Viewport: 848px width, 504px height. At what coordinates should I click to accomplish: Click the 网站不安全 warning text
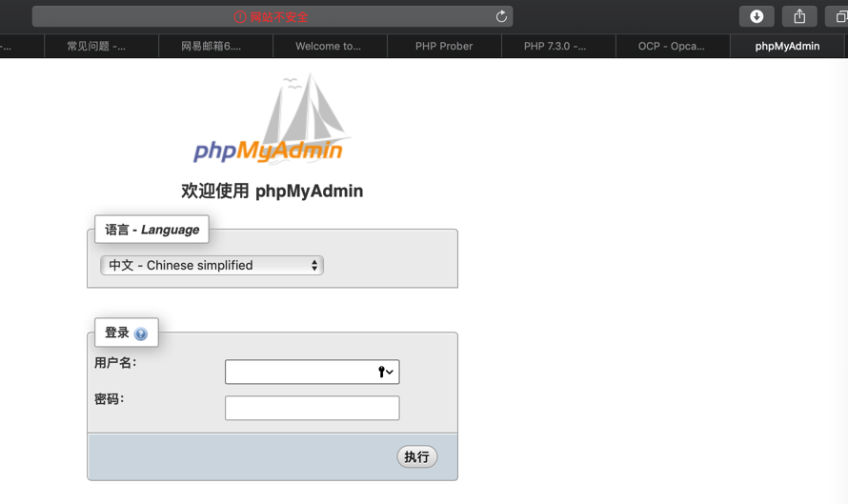[279, 17]
